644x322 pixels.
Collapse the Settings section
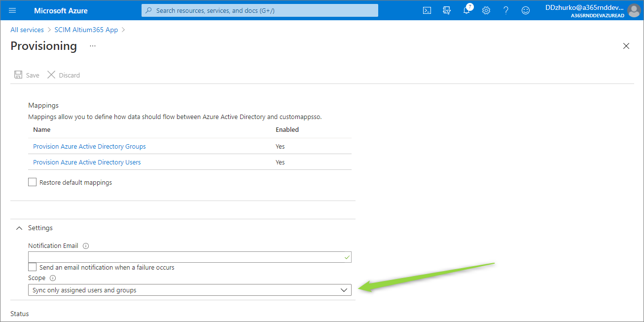[19, 228]
